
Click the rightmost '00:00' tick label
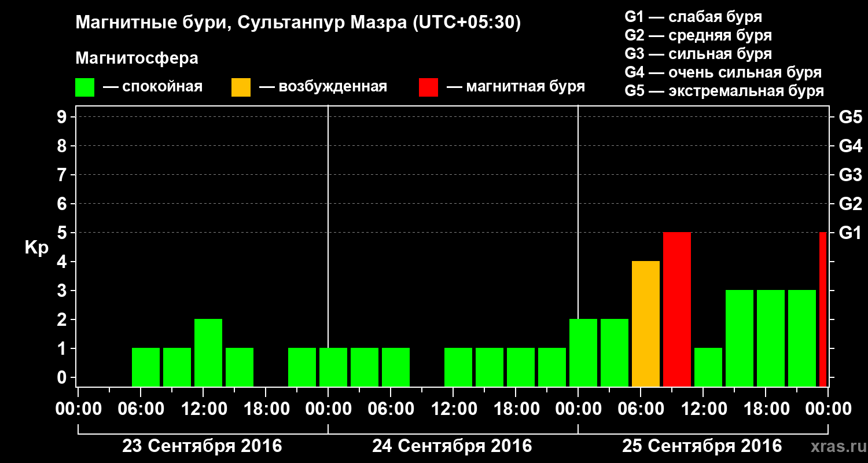(828, 409)
